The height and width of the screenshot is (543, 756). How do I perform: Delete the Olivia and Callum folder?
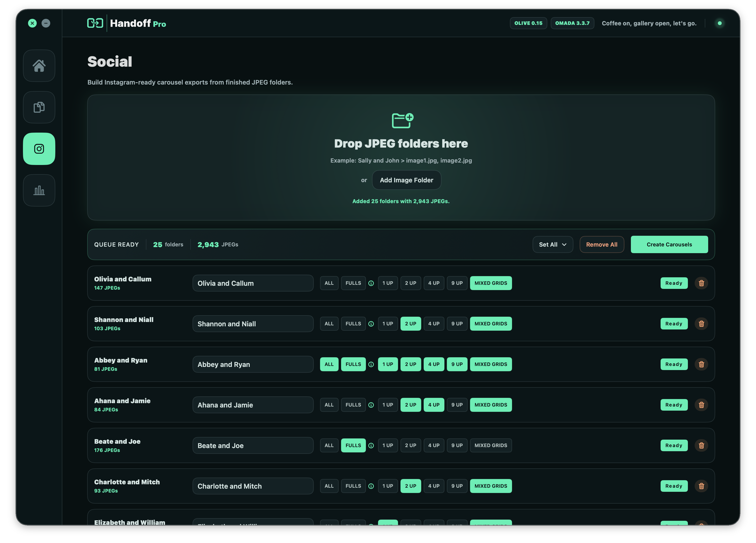[701, 283]
